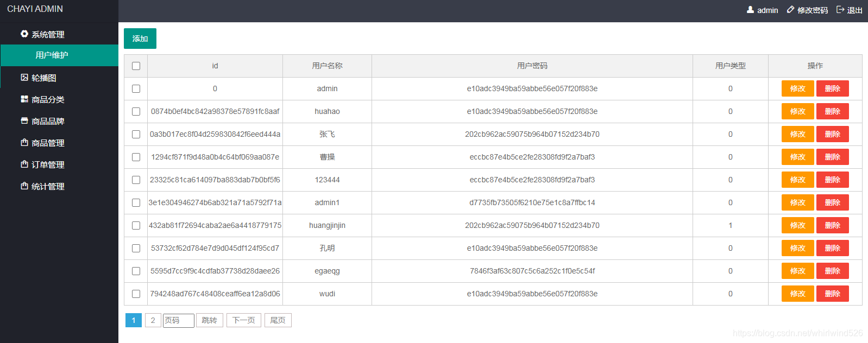Click the 修改密码 link in header

pos(813,10)
